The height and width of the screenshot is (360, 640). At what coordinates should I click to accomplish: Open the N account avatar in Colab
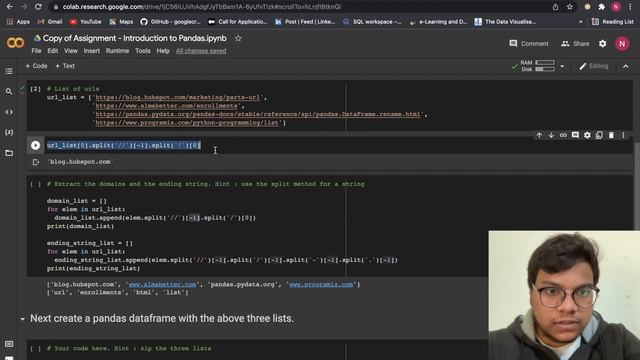(x=622, y=44)
